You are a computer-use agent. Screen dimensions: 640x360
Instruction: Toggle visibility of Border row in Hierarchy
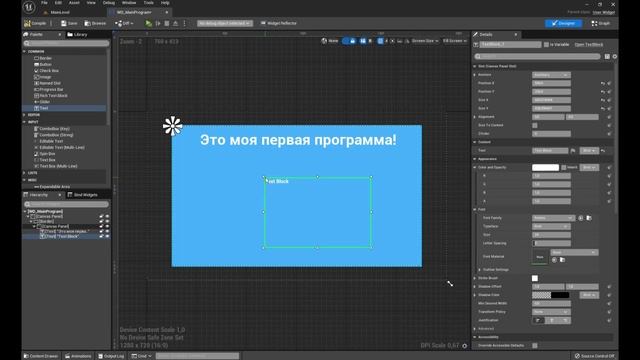tap(107, 221)
